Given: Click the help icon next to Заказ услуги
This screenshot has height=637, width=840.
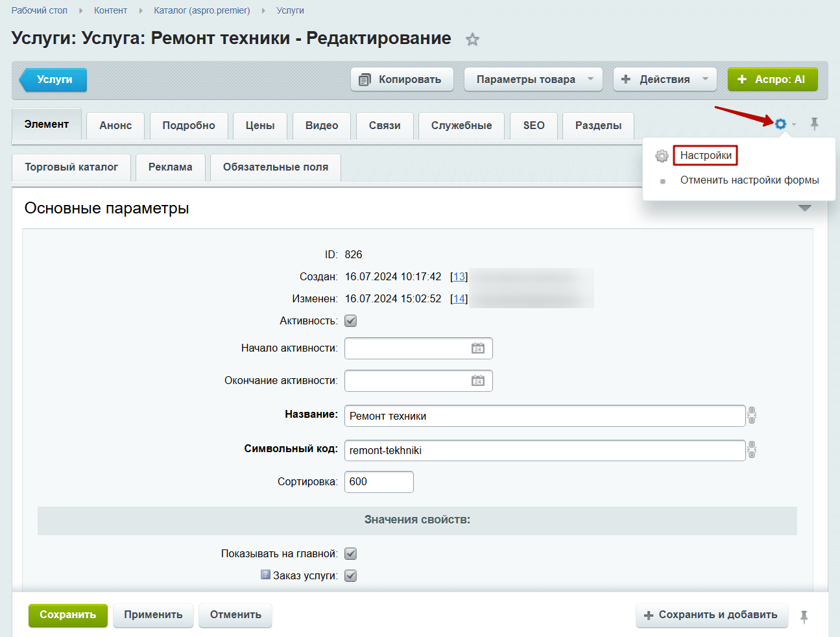Looking at the screenshot, I should pyautogui.click(x=265, y=575).
